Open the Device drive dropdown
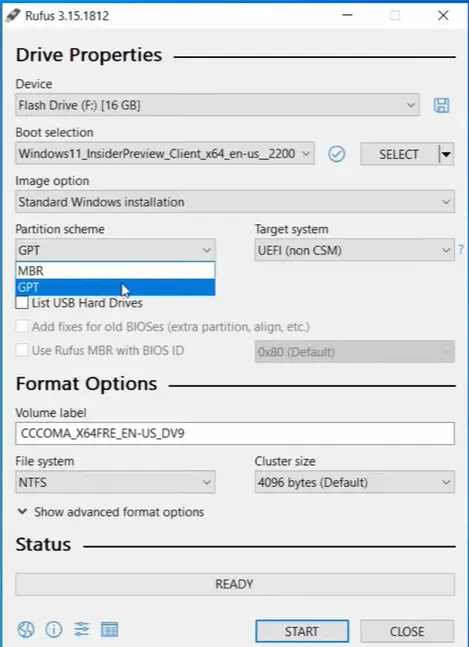Screen dimensions: 469x647 click(217, 105)
